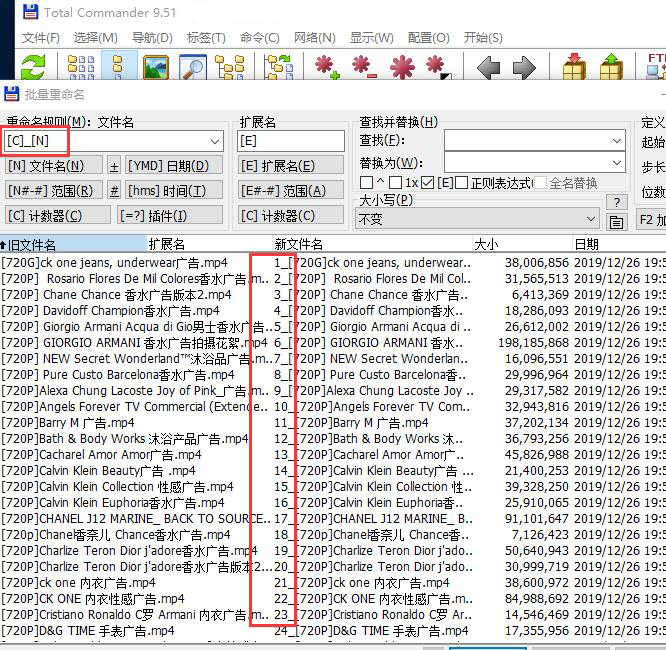Screen dimensions: 666x650
Task: Click the large red asterisk select-all icon
Action: coord(401,67)
